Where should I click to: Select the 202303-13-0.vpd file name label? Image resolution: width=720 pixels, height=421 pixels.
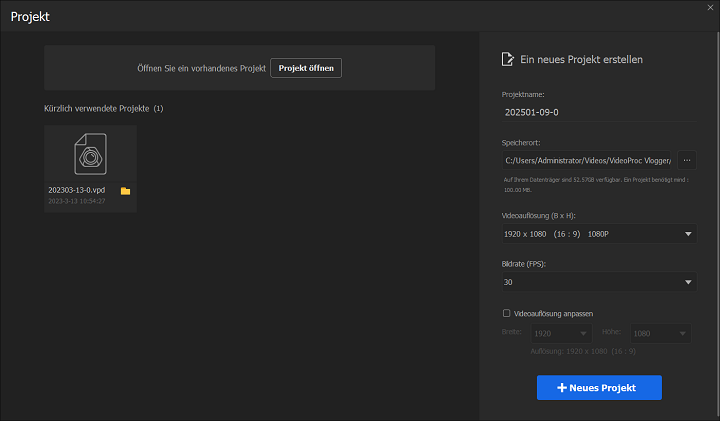pyautogui.click(x=76, y=190)
